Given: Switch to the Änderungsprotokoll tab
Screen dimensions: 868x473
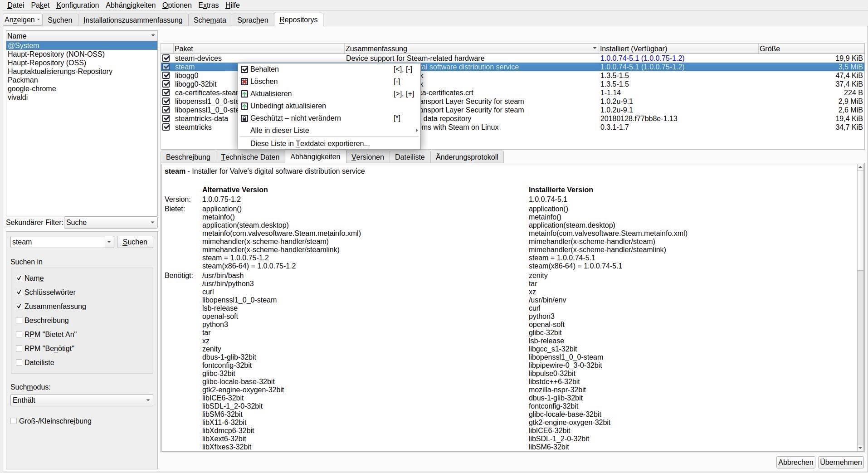Looking at the screenshot, I should pyautogui.click(x=467, y=157).
